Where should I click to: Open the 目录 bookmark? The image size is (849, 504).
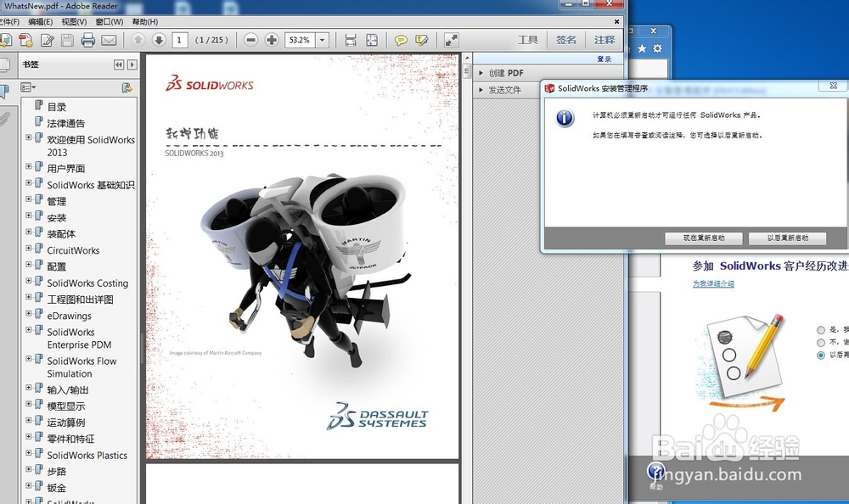[x=56, y=107]
